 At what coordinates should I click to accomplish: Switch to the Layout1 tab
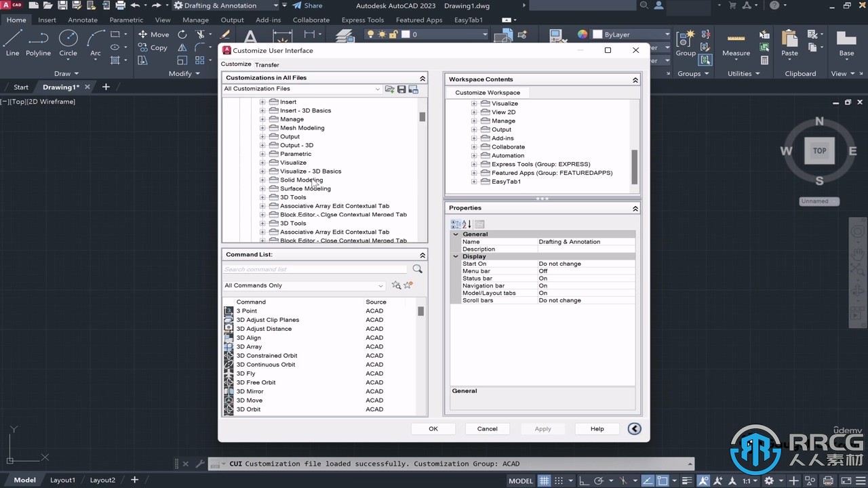pos(62,480)
